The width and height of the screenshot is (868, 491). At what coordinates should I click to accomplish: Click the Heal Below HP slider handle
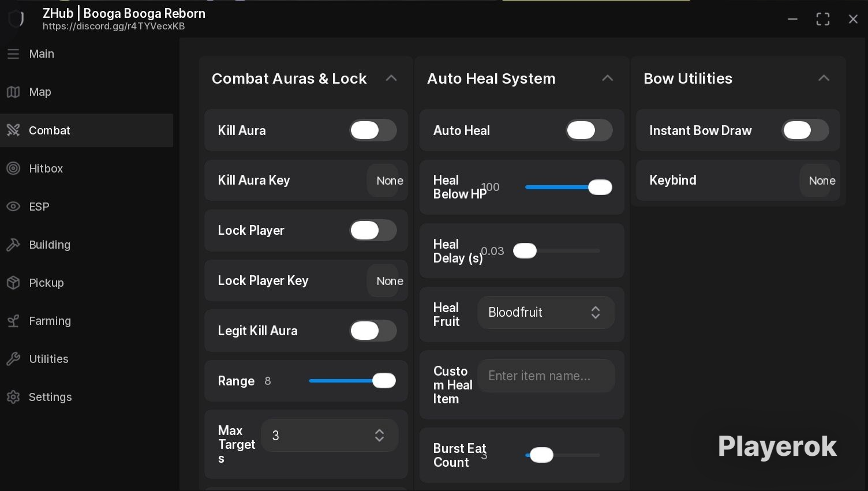600,187
